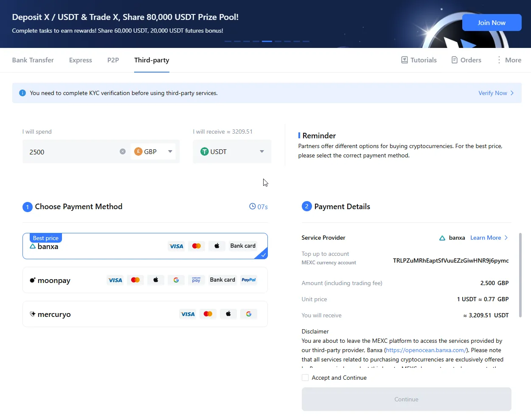Check the Accept and Continue checkbox

(x=305, y=378)
